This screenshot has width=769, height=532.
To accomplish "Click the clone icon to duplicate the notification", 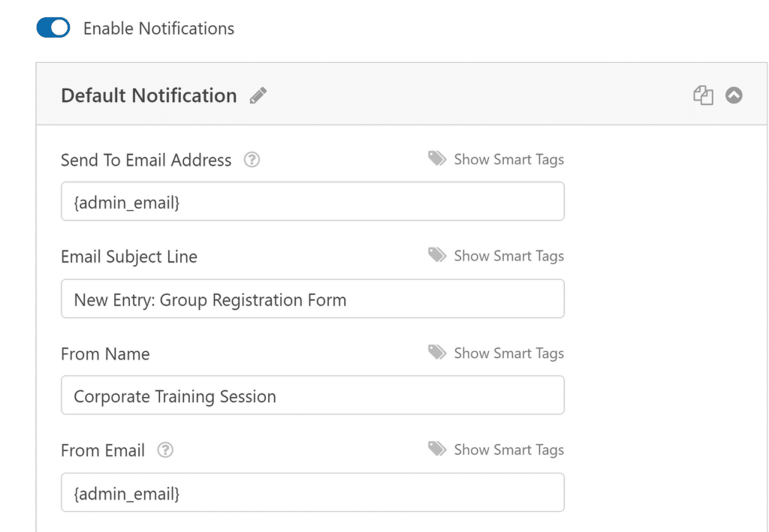I will (x=704, y=95).
